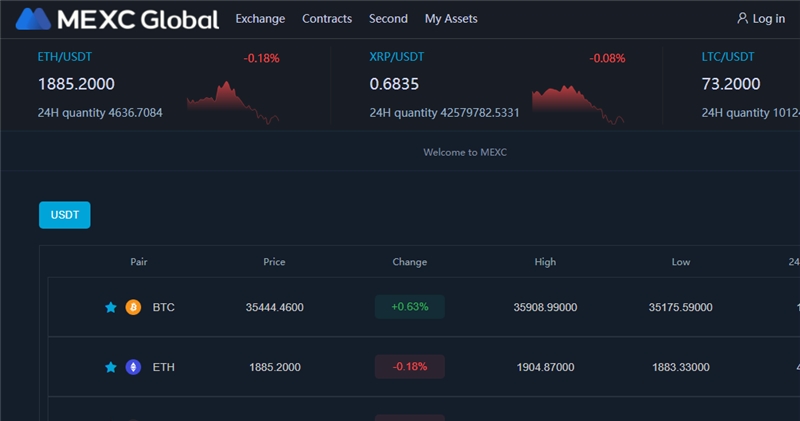This screenshot has width=800, height=421.
Task: Toggle the ETH favorite star
Action: (x=111, y=367)
